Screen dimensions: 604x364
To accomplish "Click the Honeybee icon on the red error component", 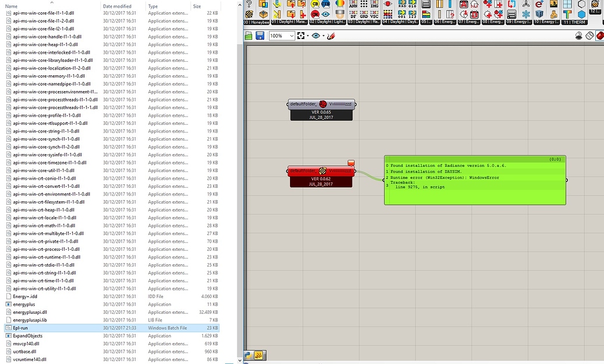I will coord(323,171).
